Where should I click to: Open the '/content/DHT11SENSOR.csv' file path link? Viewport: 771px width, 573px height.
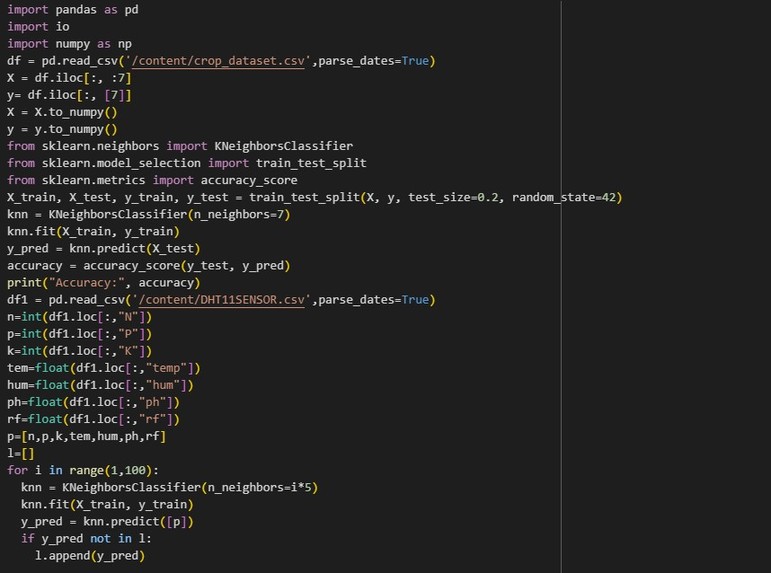221,300
